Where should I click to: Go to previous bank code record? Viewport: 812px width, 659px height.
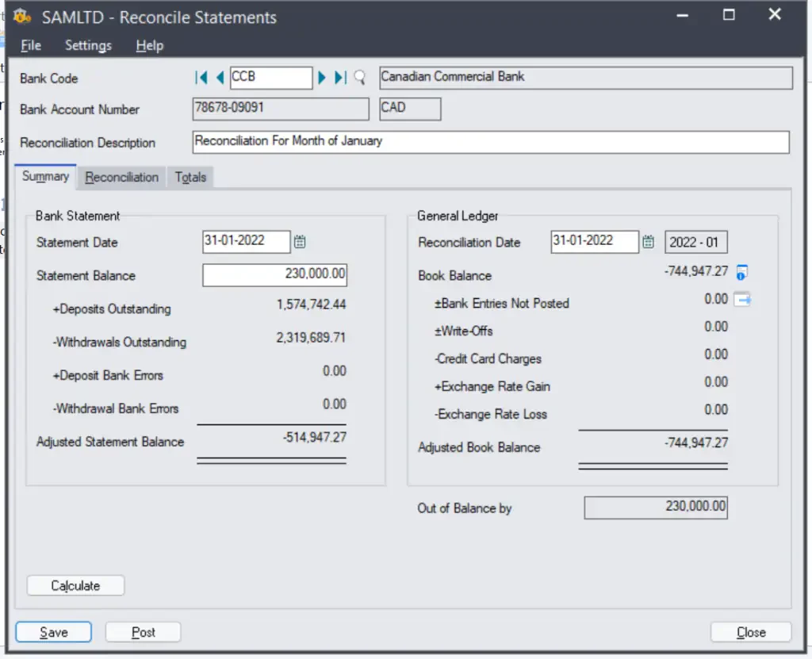pos(220,78)
